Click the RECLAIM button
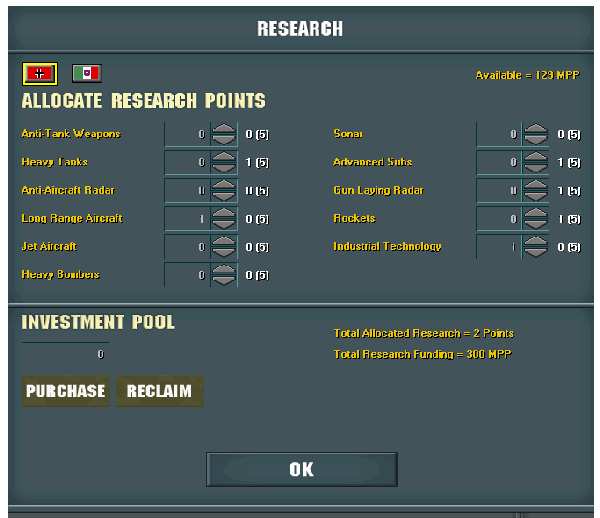Viewport: 600px width, 518px height. click(x=159, y=391)
